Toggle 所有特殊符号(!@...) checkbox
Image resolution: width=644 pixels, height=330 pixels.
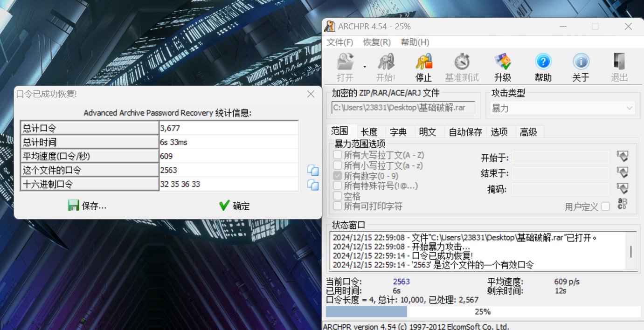pyautogui.click(x=337, y=186)
